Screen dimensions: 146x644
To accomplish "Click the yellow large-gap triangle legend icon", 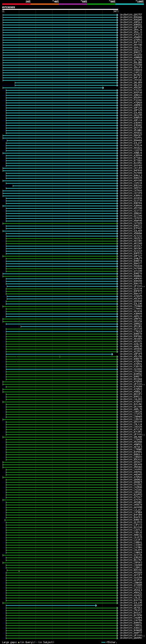I will pos(19,642).
